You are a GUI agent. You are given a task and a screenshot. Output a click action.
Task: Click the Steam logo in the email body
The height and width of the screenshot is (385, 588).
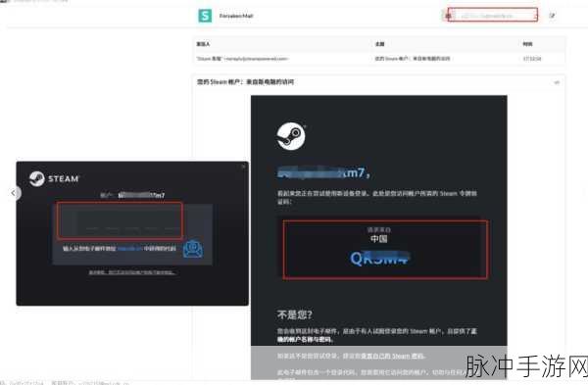(x=291, y=136)
